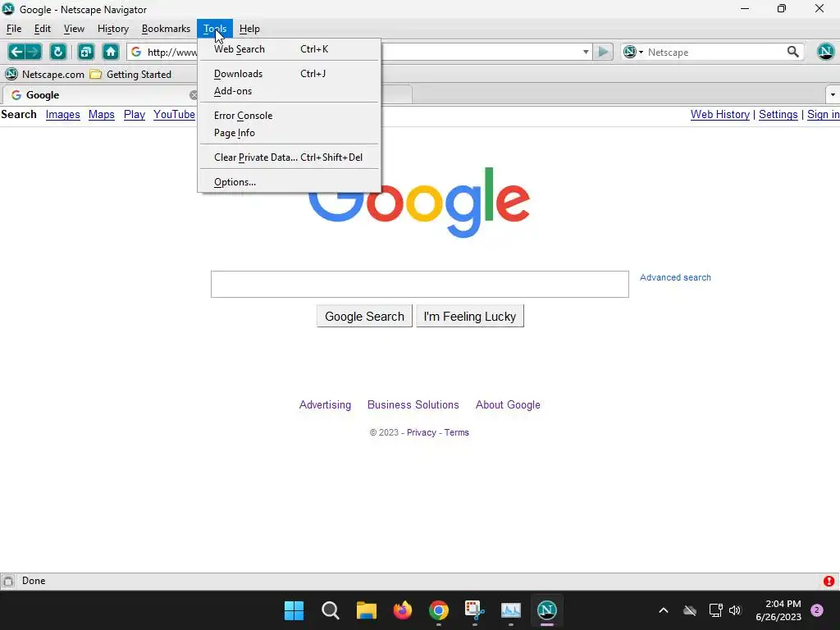Open the volume control in system tray
Image resolution: width=840 pixels, height=630 pixels.
734,610
